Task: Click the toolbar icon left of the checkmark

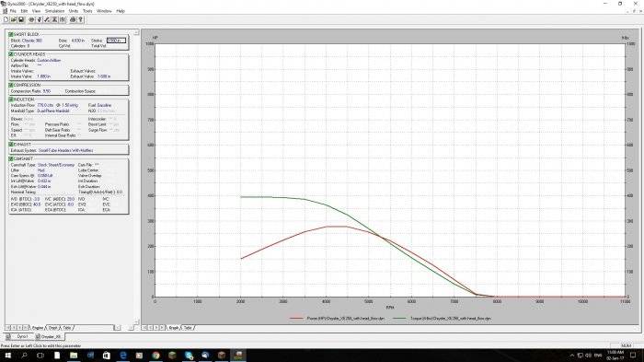Action: 39,19
